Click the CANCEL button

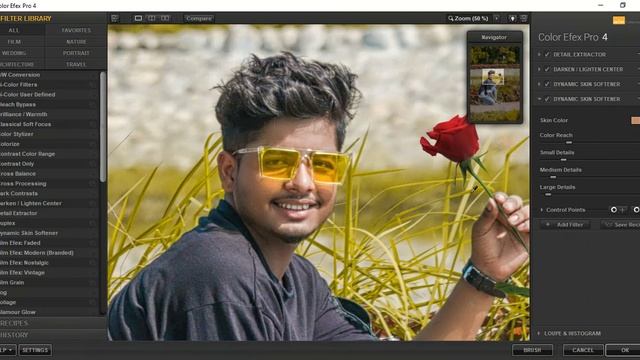(x=583, y=350)
